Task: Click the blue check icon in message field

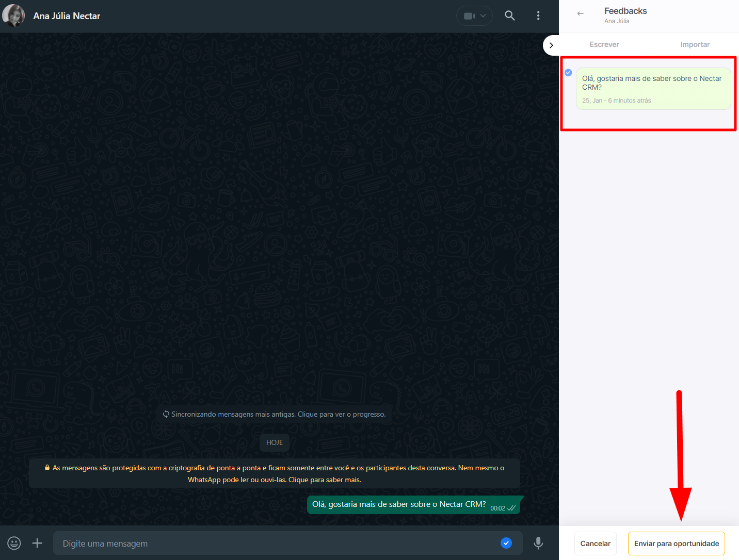Action: (x=506, y=543)
